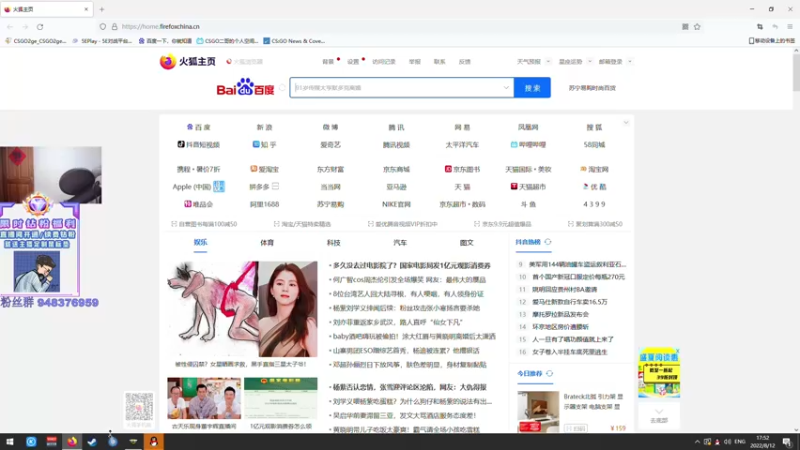
Task: Open a new tab with the plus icon
Action: coord(102,9)
